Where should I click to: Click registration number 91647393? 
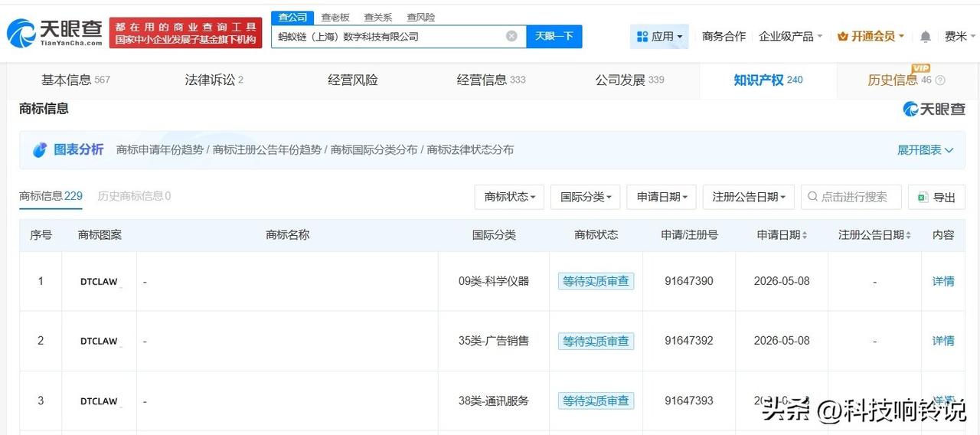pos(689,401)
